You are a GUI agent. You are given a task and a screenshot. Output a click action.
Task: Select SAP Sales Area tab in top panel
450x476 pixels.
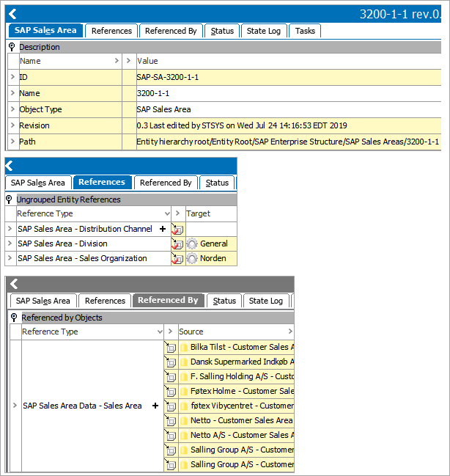[45, 30]
